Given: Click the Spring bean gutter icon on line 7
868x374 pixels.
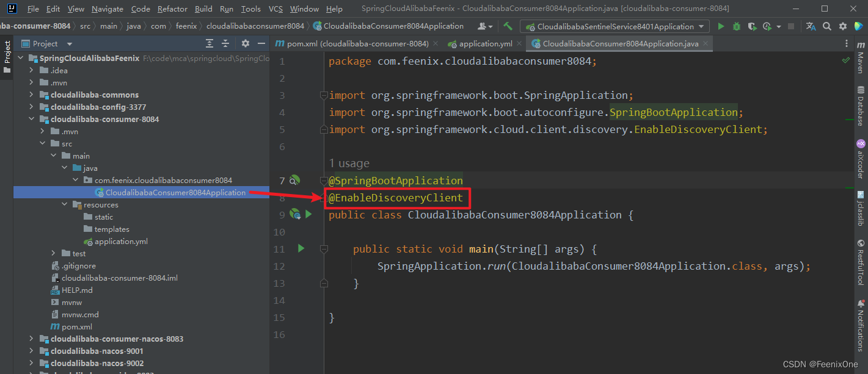Looking at the screenshot, I should [x=294, y=180].
